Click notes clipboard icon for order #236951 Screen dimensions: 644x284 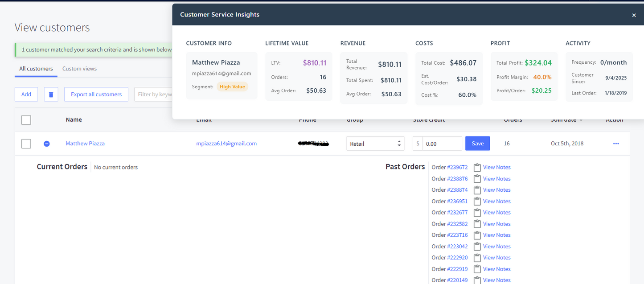click(x=477, y=202)
